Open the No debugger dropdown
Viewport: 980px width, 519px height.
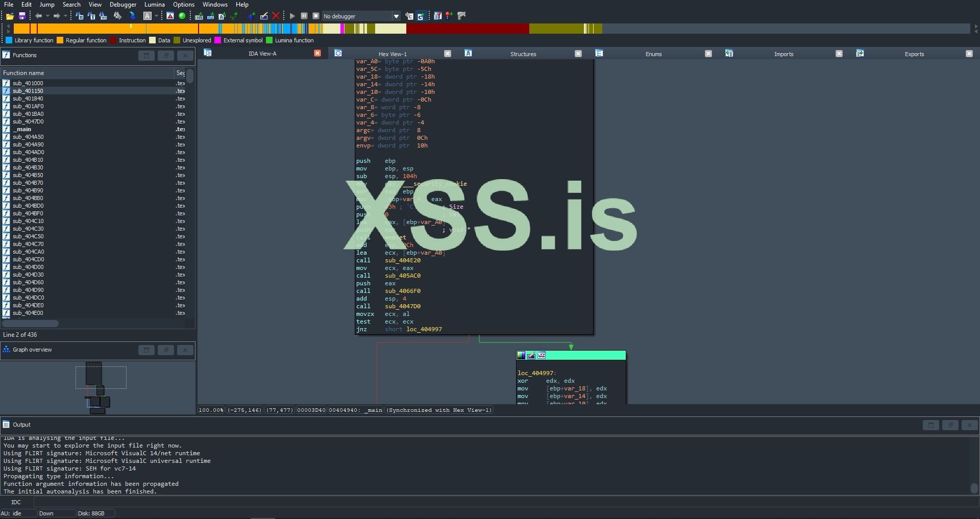(396, 16)
